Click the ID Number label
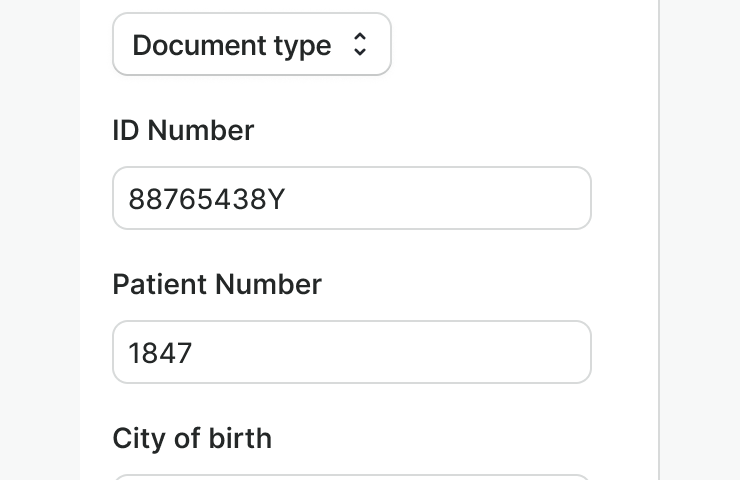This screenshot has height=480, width=740. (x=183, y=130)
